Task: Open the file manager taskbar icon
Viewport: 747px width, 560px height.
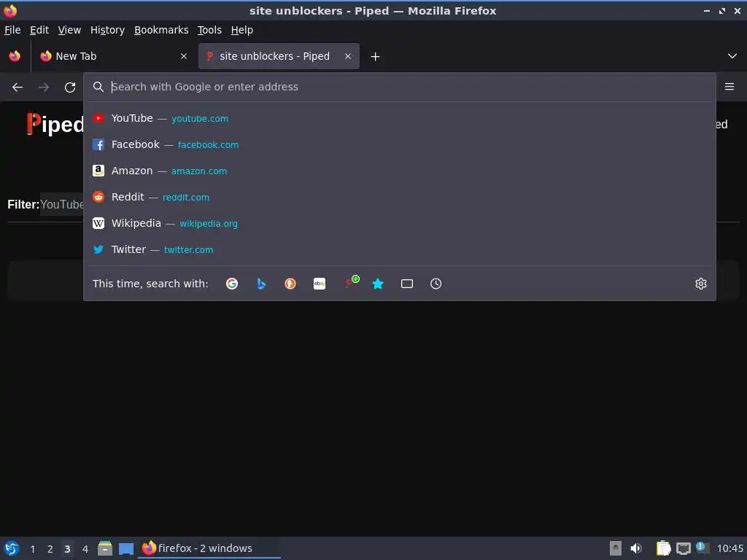Action: point(105,548)
